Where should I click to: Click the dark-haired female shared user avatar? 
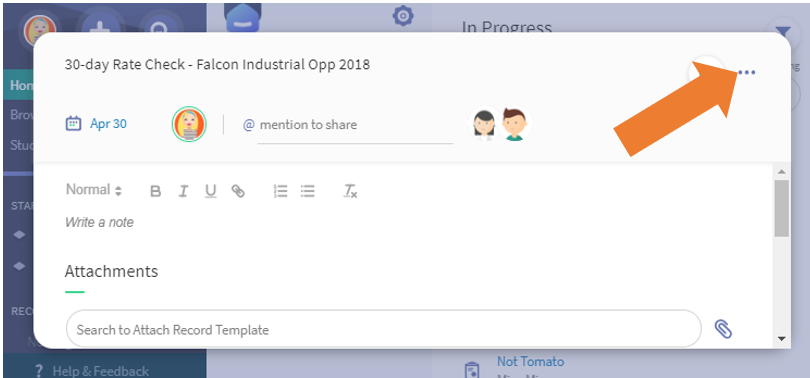click(484, 124)
